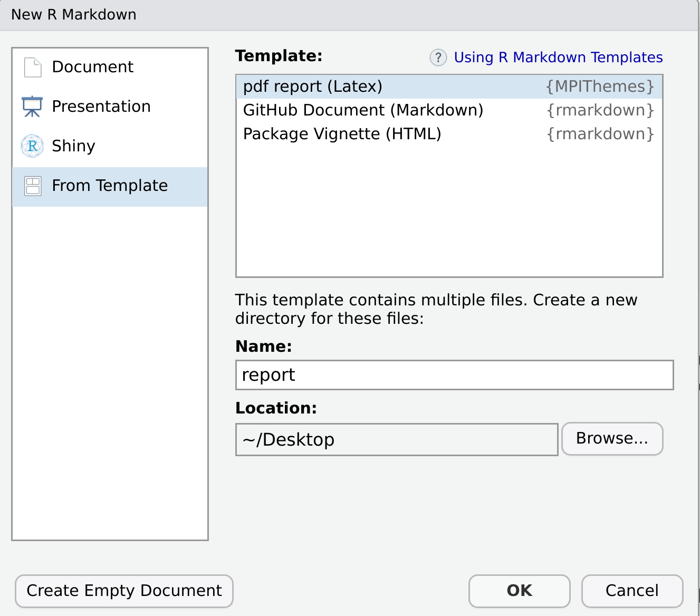Choose GitHub Document (Markdown) template
This screenshot has width=700, height=616.
point(449,110)
